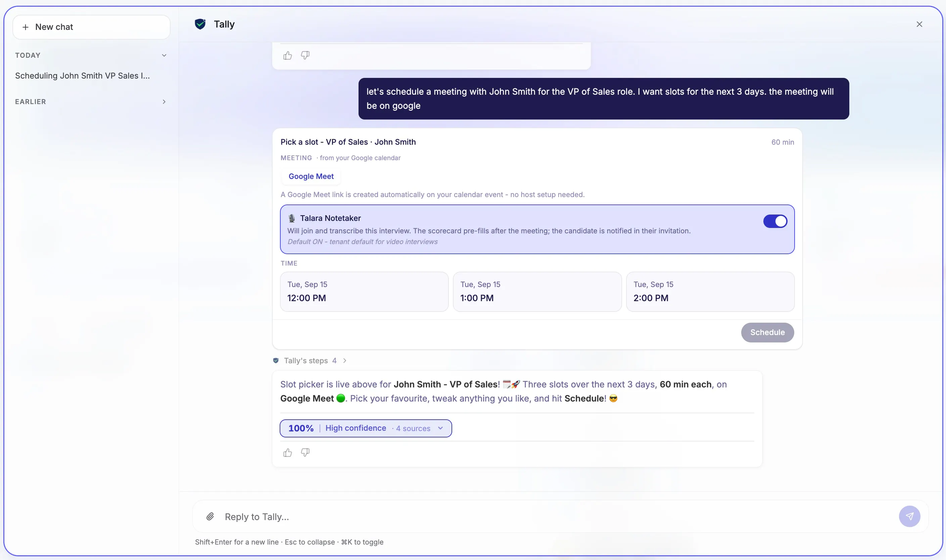The image size is (946, 560).
Task: Click the Pick a slot card title
Action: click(348, 142)
